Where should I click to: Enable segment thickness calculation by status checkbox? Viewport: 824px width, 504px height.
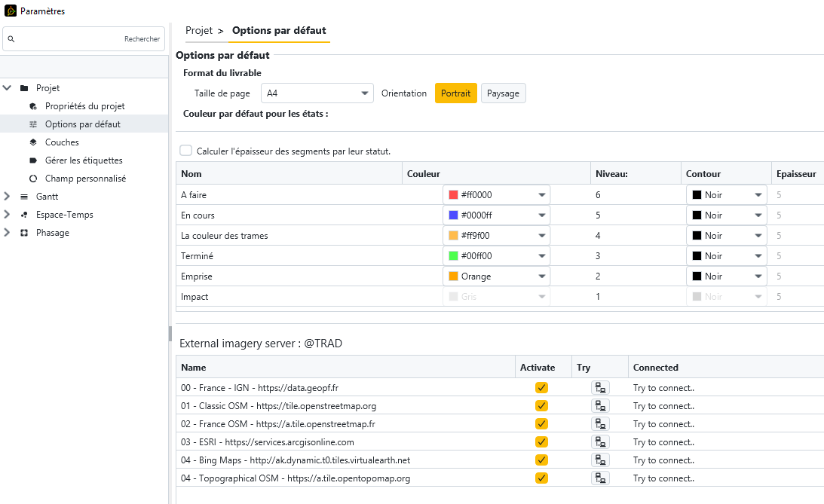[x=185, y=151]
